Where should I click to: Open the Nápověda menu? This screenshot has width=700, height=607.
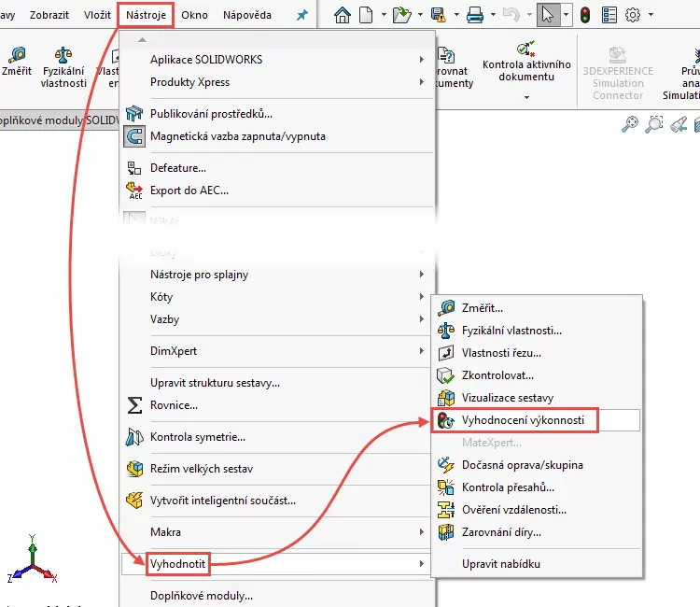coord(247,15)
